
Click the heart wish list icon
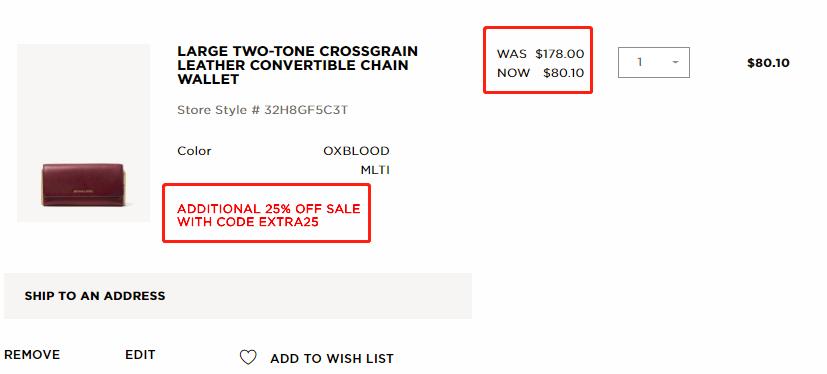(x=248, y=358)
